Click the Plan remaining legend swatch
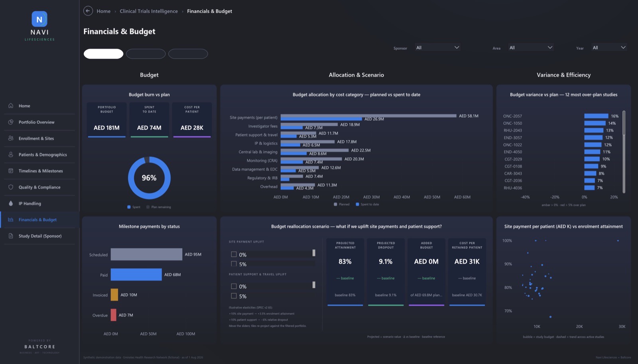The width and height of the screenshot is (638, 364). 148,207
